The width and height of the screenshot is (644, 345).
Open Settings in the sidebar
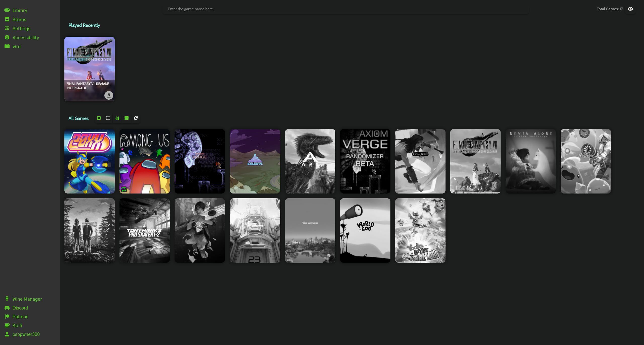pyautogui.click(x=17, y=28)
